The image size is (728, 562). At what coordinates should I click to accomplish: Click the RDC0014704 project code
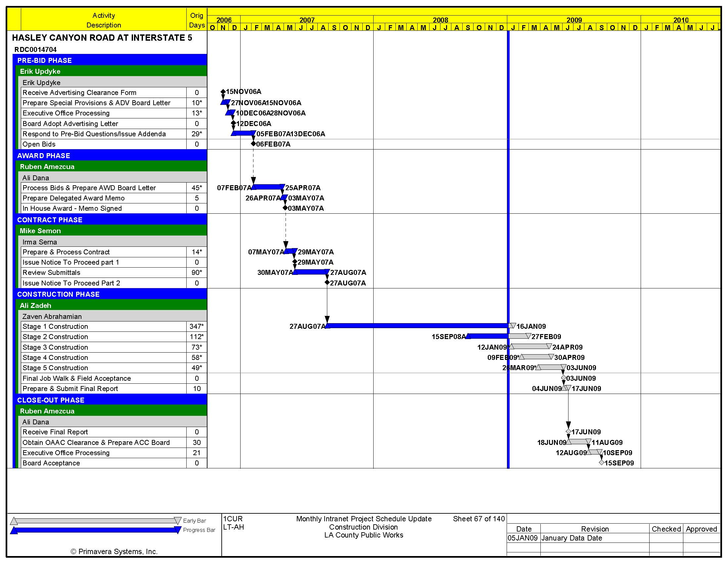(x=35, y=50)
